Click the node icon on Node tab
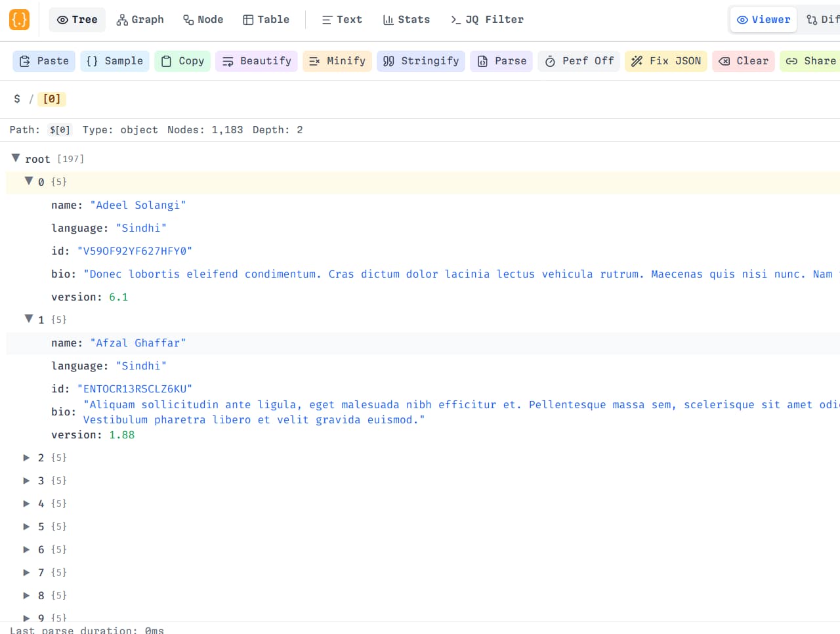Image resolution: width=840 pixels, height=634 pixels. pyautogui.click(x=188, y=20)
